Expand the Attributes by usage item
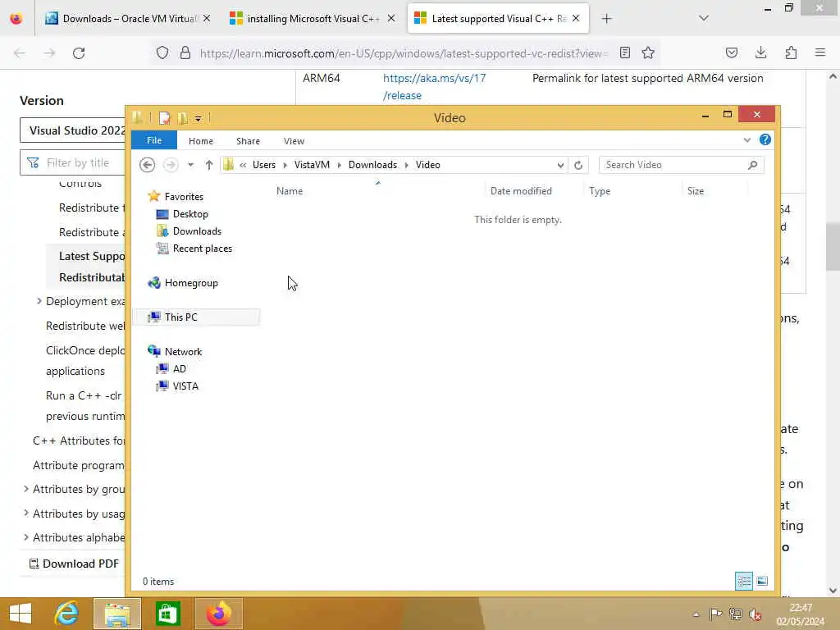 pos(26,513)
